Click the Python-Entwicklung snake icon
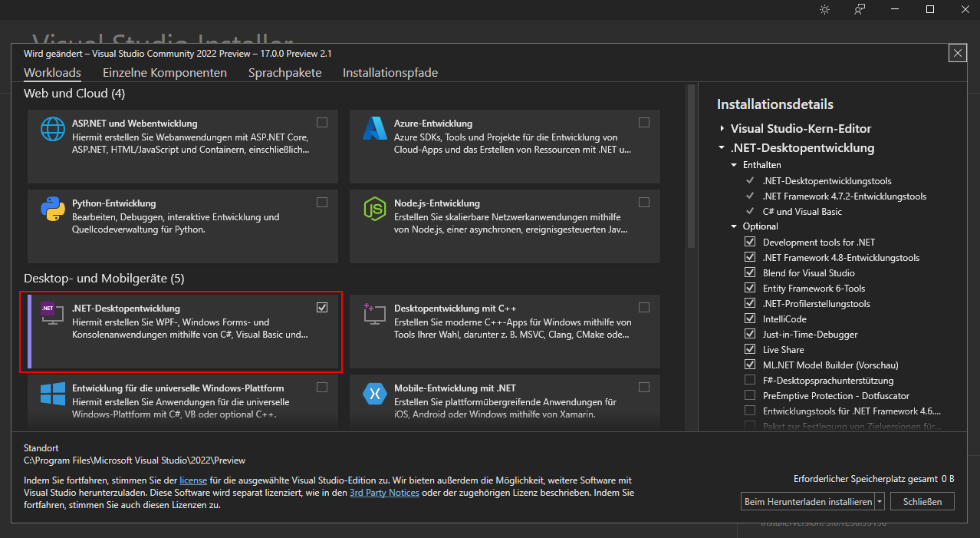980x538 pixels. point(53,209)
